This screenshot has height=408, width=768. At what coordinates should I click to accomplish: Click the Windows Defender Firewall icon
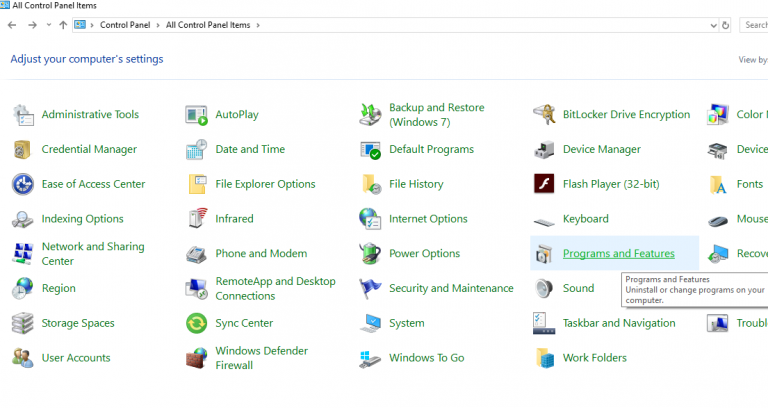click(x=197, y=359)
